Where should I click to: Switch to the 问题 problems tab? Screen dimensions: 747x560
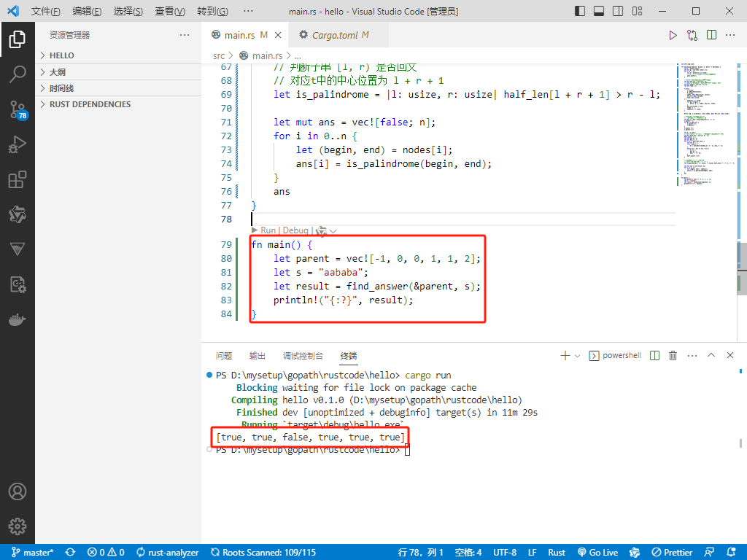(x=224, y=356)
